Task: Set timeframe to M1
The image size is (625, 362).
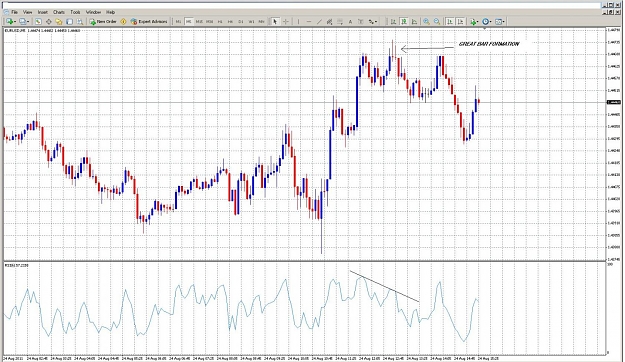Action: coord(178,22)
